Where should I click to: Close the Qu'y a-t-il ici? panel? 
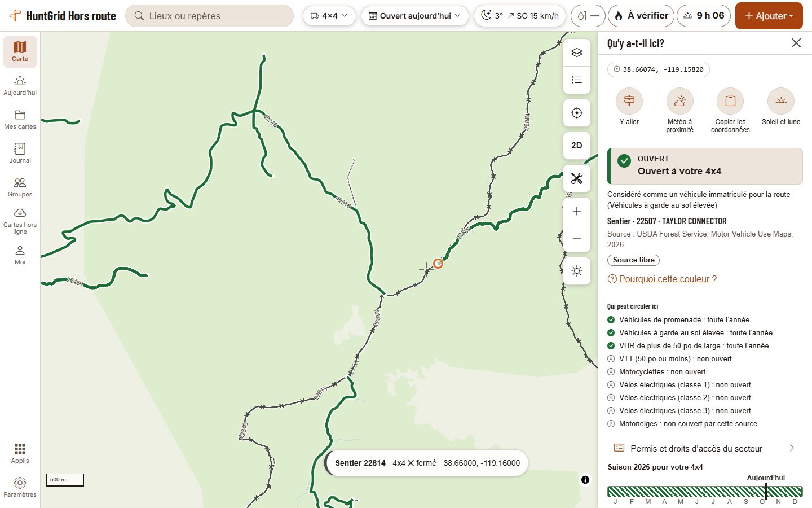pyautogui.click(x=796, y=43)
